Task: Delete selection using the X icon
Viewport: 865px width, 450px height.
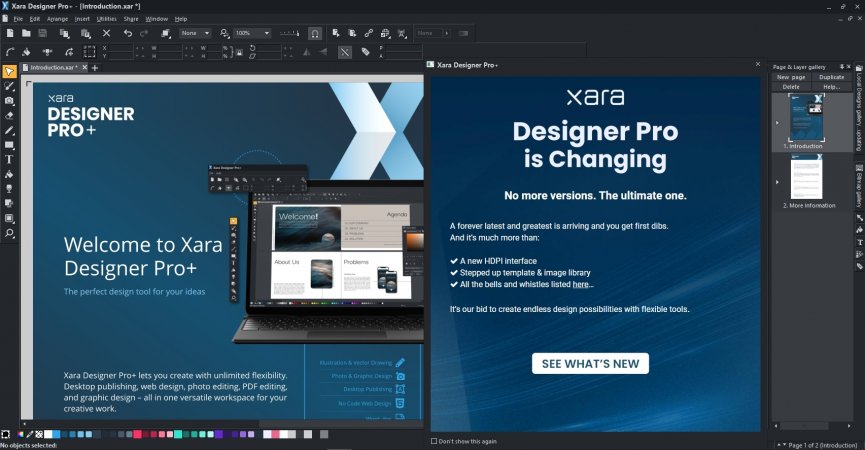Action: 106,33
